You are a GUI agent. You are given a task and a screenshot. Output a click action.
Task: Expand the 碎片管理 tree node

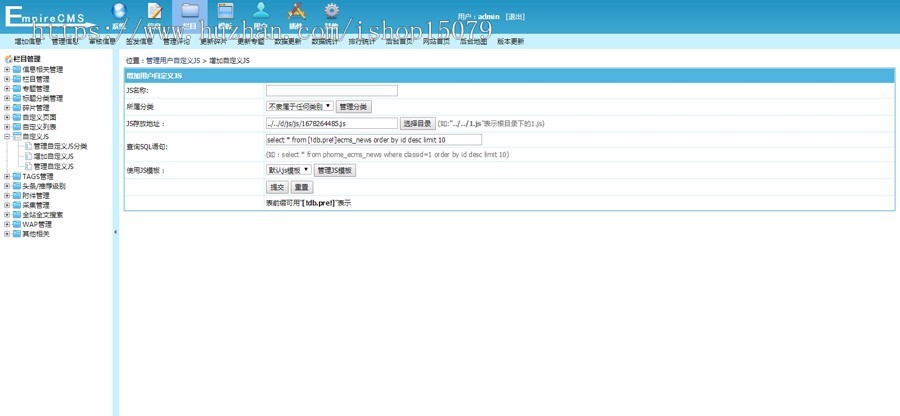click(7, 108)
